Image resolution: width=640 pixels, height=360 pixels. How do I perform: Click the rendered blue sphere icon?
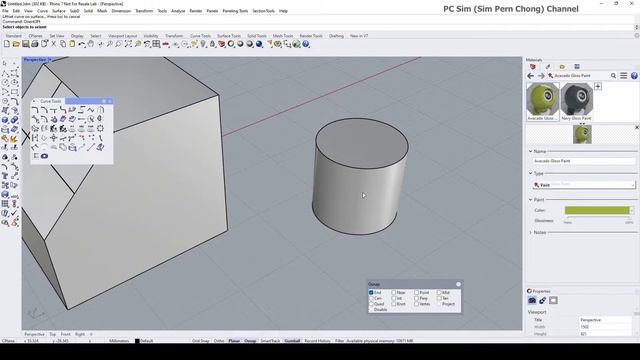coord(259,44)
